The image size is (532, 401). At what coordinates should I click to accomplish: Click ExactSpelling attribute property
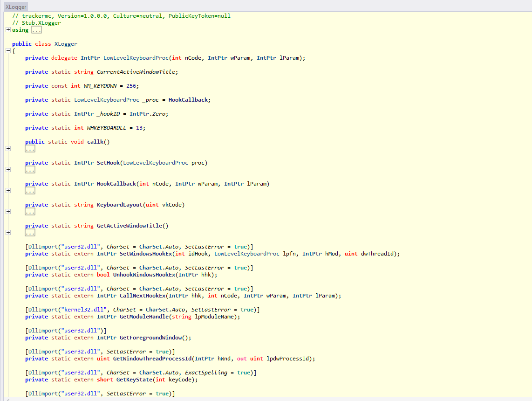(206, 373)
